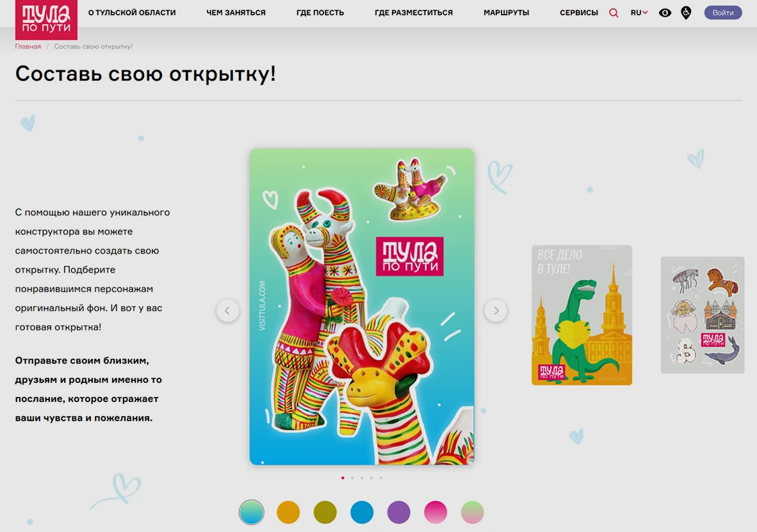The width and height of the screenshot is (757, 532).
Task: Choose the teal gradient background swatch
Action: 252,512
